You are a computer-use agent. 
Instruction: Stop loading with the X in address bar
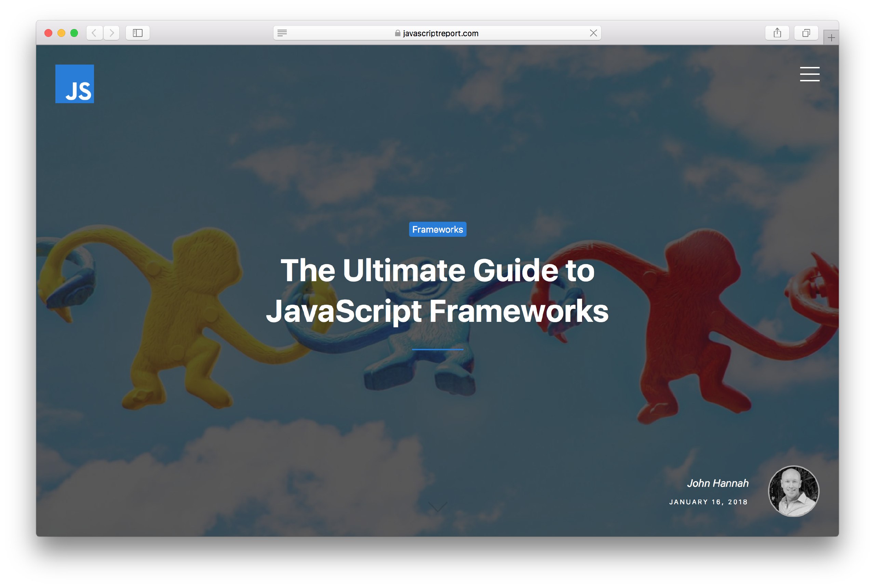tap(593, 33)
